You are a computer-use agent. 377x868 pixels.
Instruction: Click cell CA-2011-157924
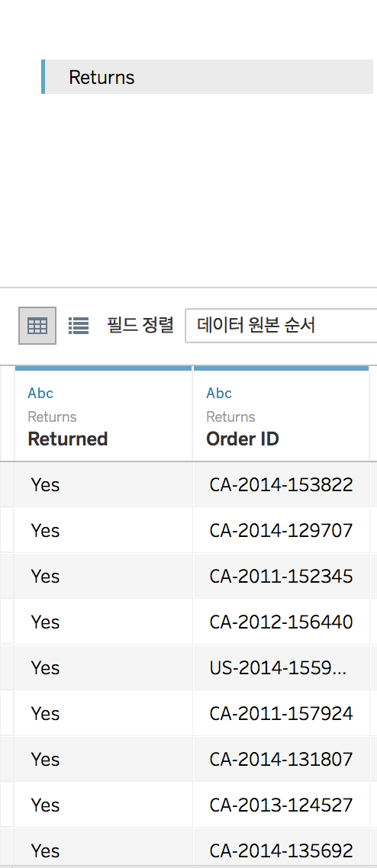coord(281,714)
